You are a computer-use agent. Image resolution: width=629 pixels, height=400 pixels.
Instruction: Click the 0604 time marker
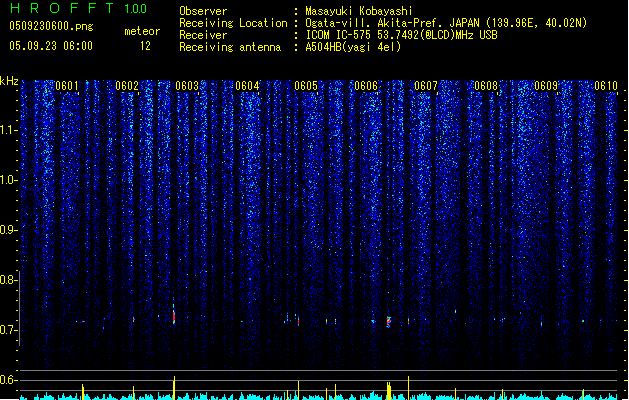click(x=247, y=86)
